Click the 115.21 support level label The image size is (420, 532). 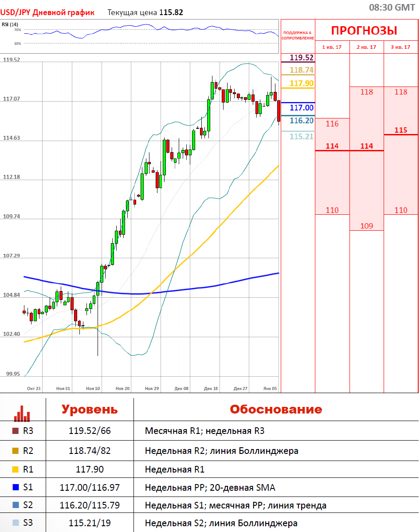[x=301, y=136]
